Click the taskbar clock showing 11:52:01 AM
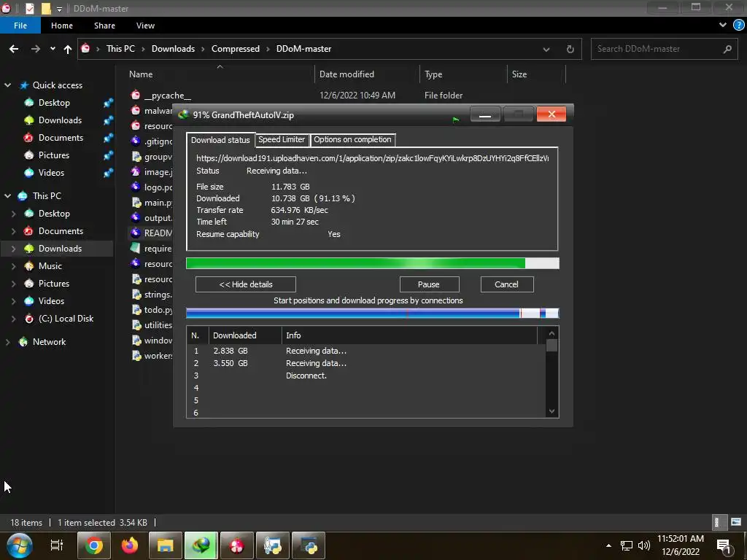Screen dimensions: 747x560 (681, 545)
